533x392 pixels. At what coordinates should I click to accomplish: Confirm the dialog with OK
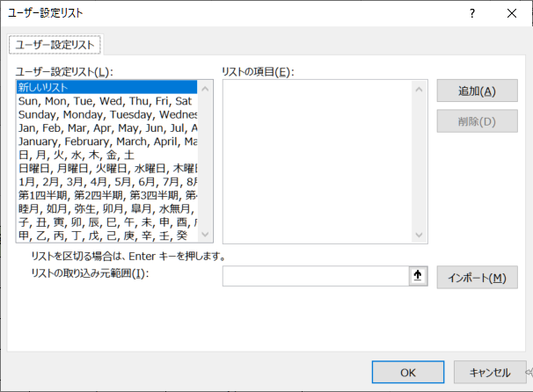click(x=408, y=373)
